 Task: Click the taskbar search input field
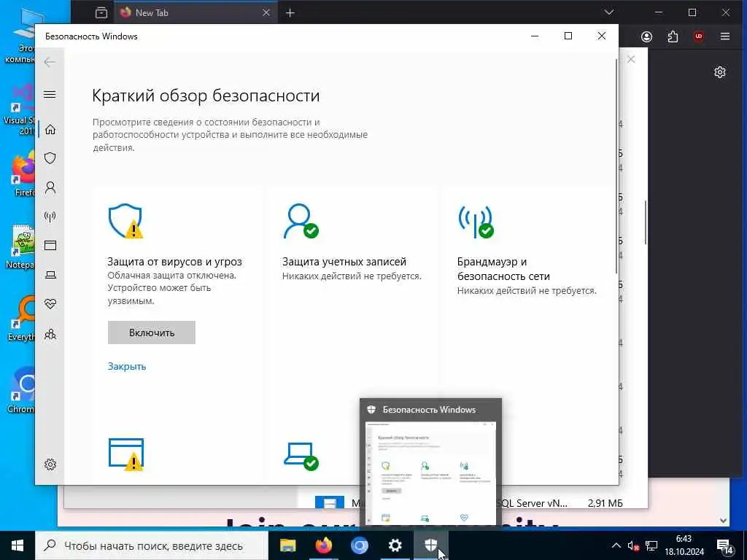(152, 545)
